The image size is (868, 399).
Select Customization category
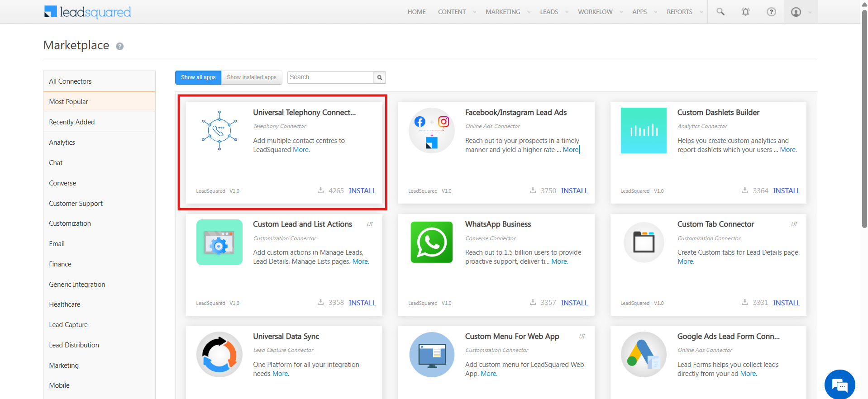coord(99,223)
